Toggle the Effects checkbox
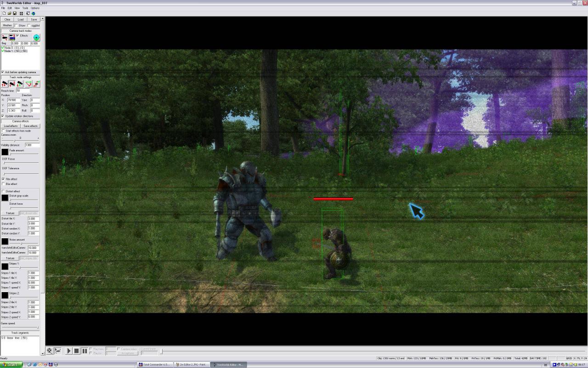Image resolution: width=588 pixels, height=368 pixels. pyautogui.click(x=17, y=35)
